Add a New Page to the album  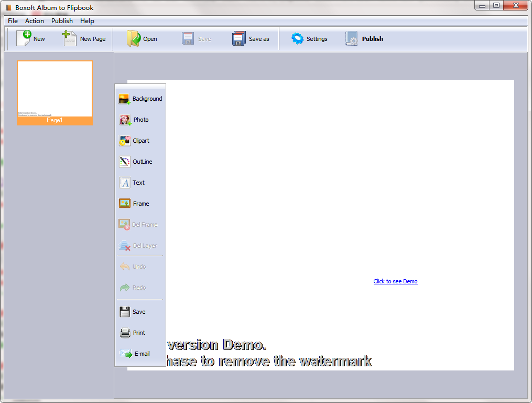[84, 38]
